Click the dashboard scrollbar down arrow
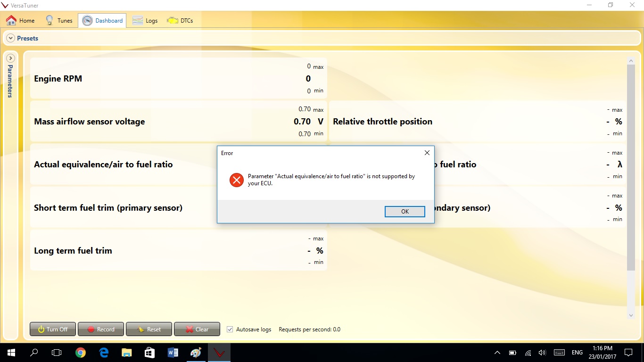 631,315
